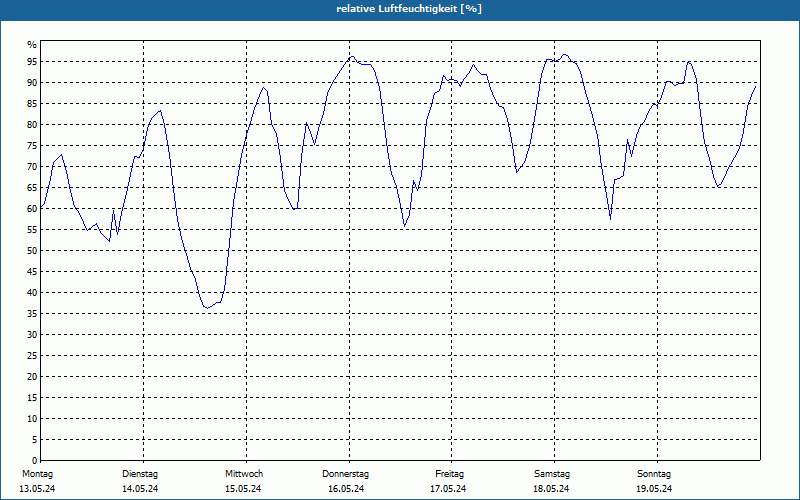Click the Samstag day label

click(x=552, y=474)
